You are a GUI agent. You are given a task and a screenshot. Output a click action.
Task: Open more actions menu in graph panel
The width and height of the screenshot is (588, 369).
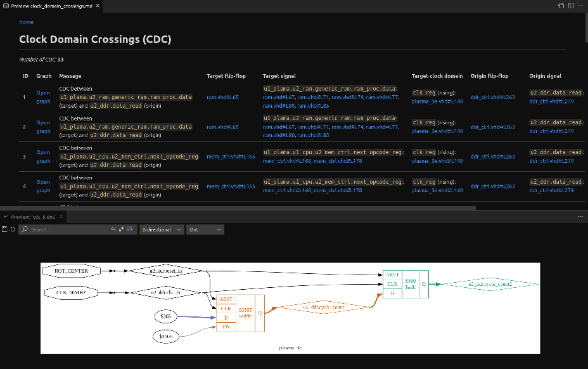tap(580, 217)
